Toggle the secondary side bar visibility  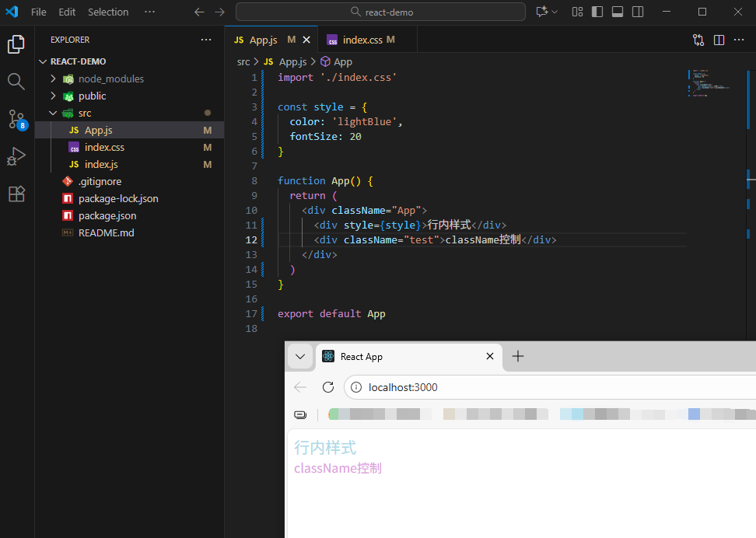(x=638, y=12)
